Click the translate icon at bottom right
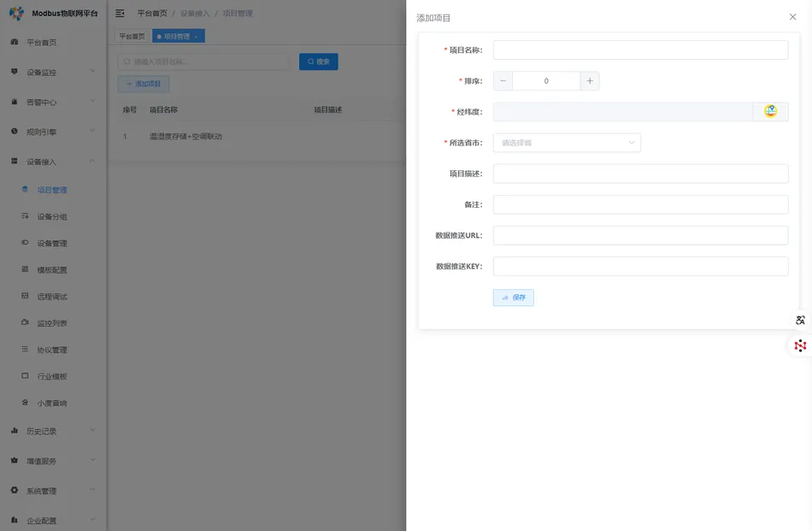Viewport: 812px width, 531px height. point(800,320)
